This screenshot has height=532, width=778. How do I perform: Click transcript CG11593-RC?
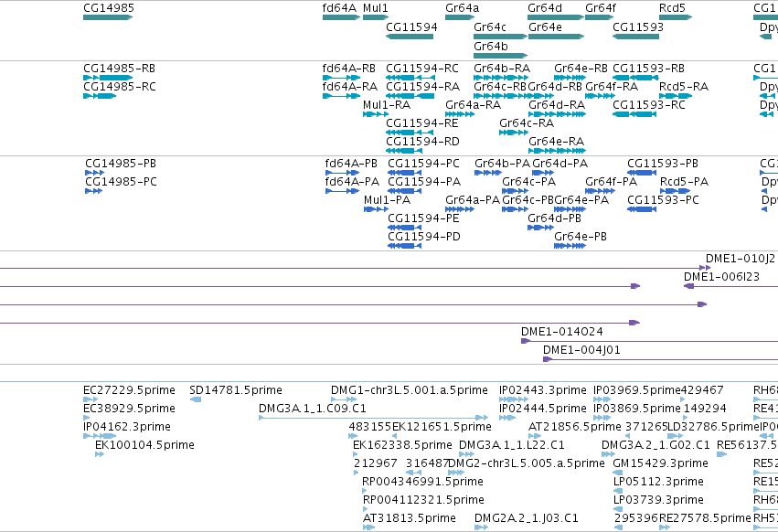pos(634,114)
